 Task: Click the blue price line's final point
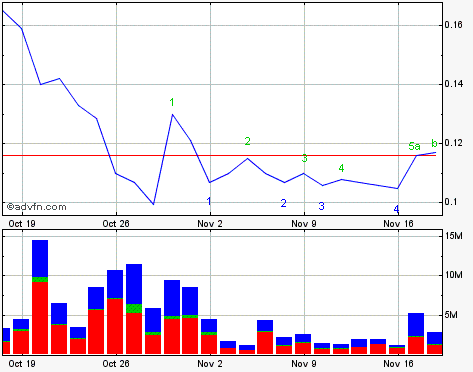[x=436, y=152]
